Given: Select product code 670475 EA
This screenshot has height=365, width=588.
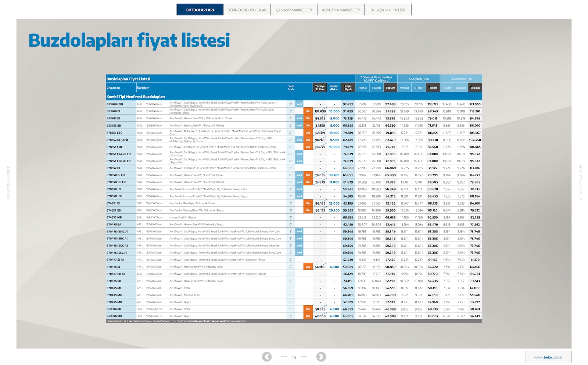Looking at the screenshot, I should coord(114,224).
